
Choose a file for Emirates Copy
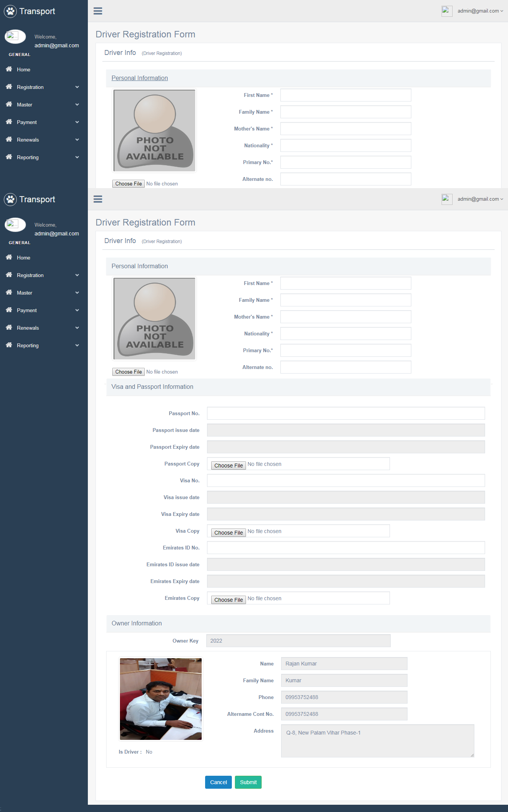click(228, 600)
